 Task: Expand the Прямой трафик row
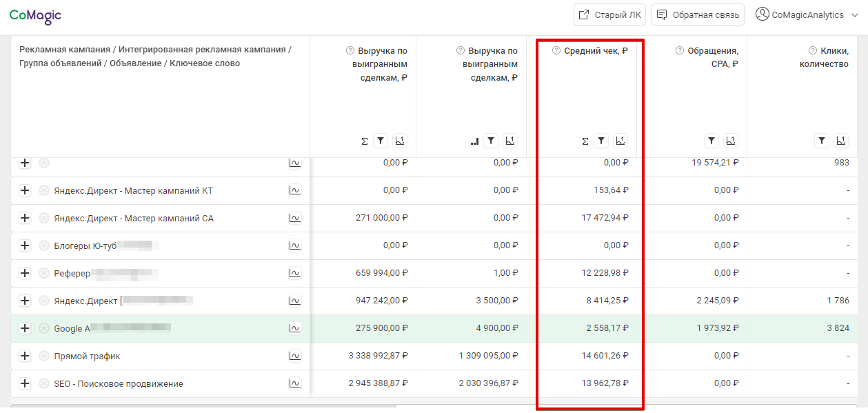coord(25,356)
